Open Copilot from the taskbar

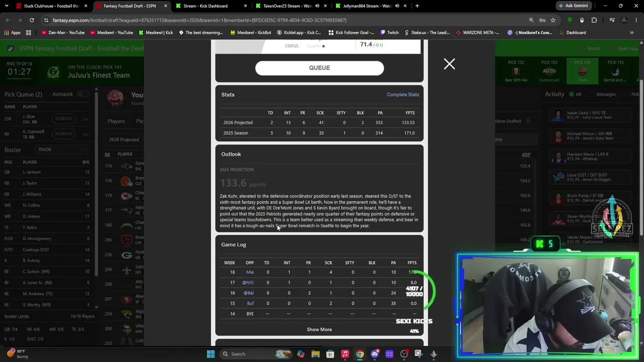[301, 354]
